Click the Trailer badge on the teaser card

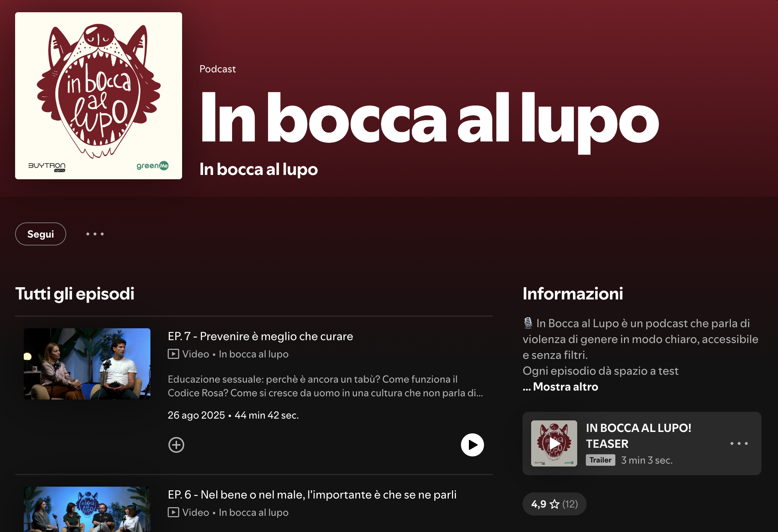click(600, 460)
